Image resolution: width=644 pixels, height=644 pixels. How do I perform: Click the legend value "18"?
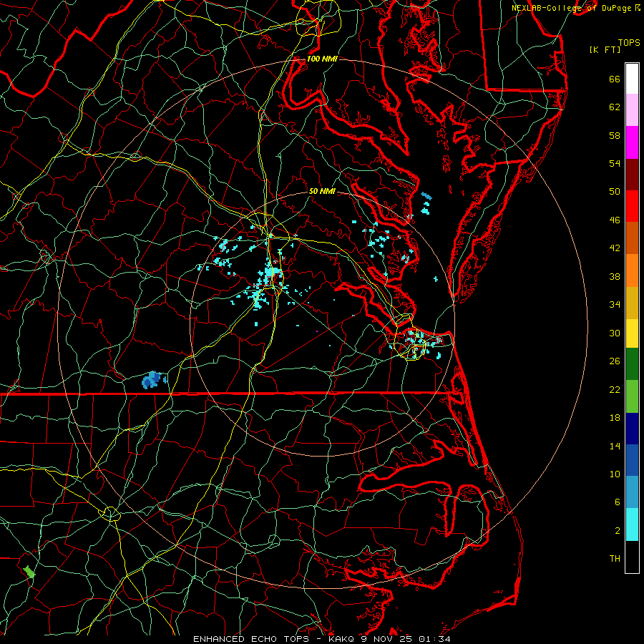tap(615, 417)
